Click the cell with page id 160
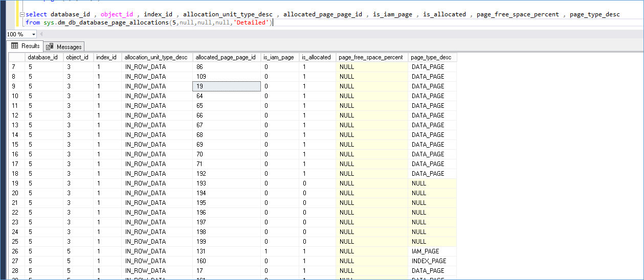 pos(227,261)
